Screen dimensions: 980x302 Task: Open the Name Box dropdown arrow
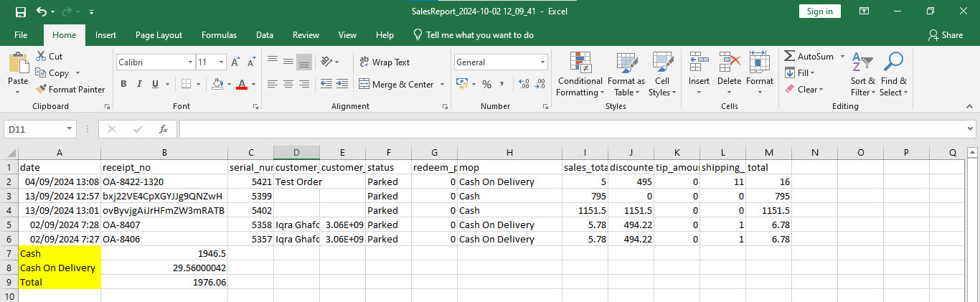point(70,129)
